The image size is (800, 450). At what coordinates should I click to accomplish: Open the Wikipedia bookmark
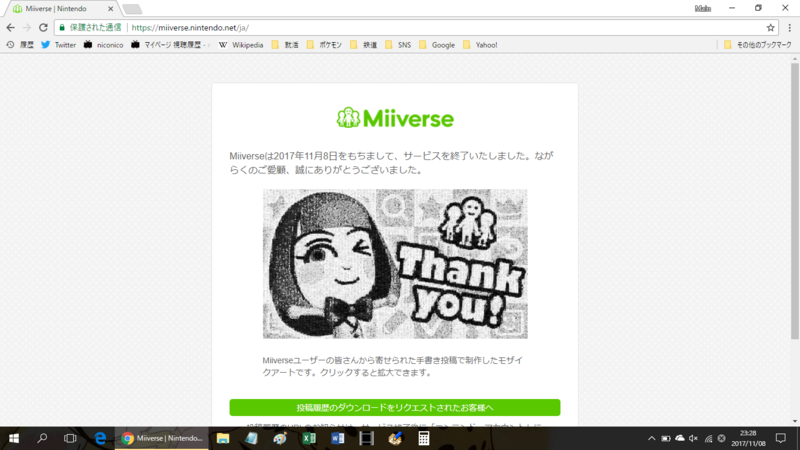click(241, 45)
